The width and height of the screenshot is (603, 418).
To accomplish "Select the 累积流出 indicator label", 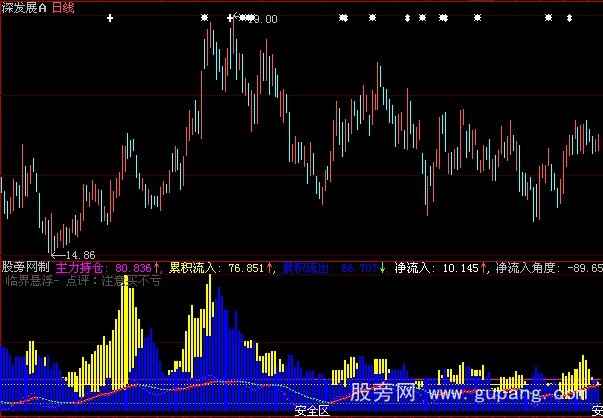I will [307, 268].
